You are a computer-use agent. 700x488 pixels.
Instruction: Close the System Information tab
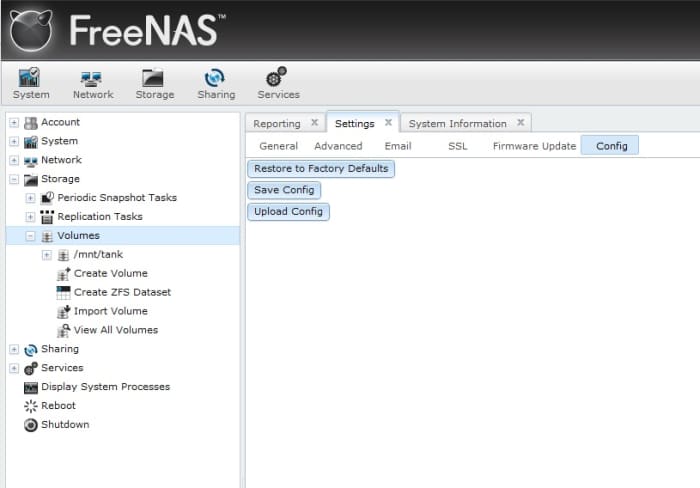[x=521, y=122]
